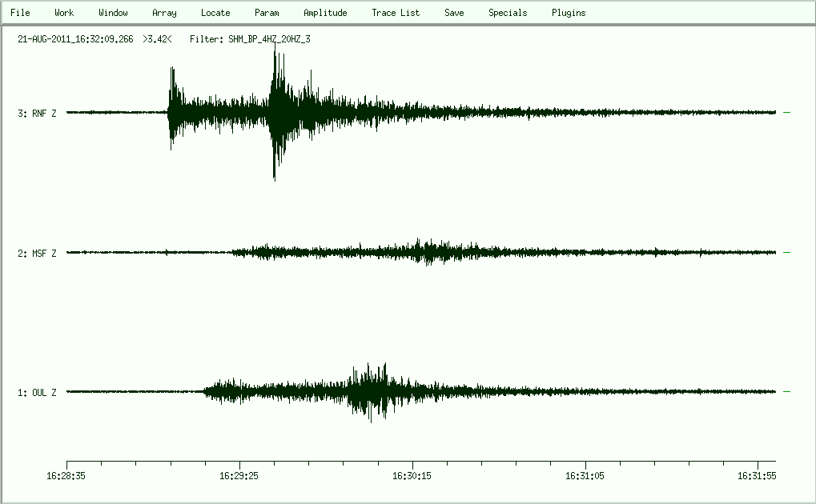Select the trace label 1: OUL Z
Viewport: 816px width, 504px height.
[37, 393]
